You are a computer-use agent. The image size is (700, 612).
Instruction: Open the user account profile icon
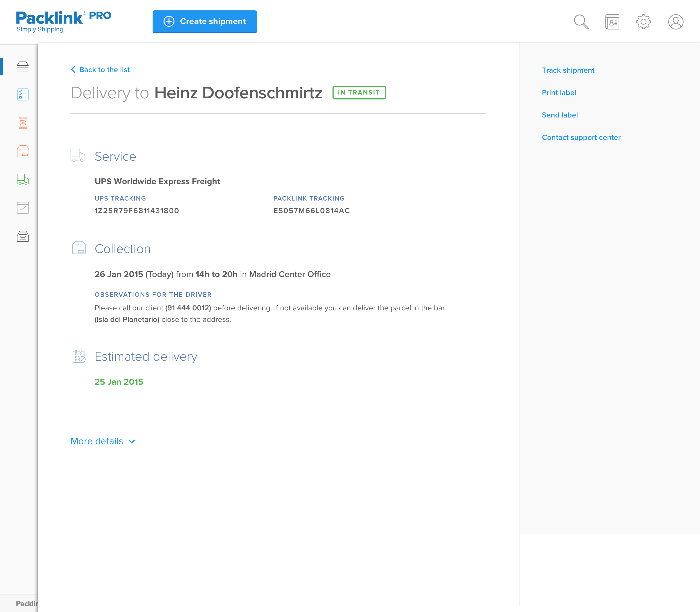pos(675,22)
